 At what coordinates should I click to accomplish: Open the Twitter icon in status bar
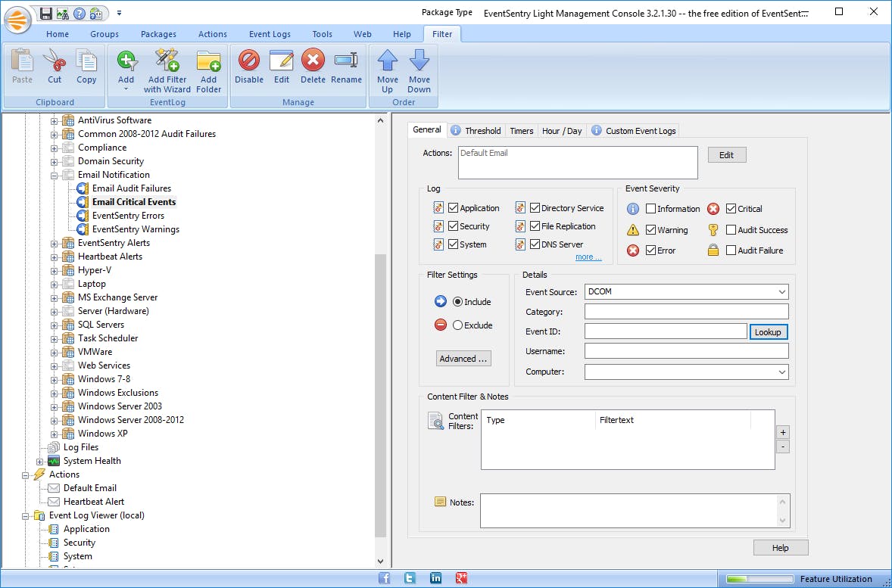click(x=410, y=578)
